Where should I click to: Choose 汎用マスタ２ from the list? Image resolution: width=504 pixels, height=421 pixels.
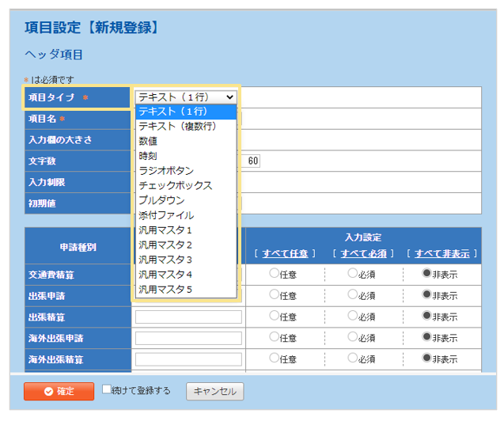click(x=186, y=245)
